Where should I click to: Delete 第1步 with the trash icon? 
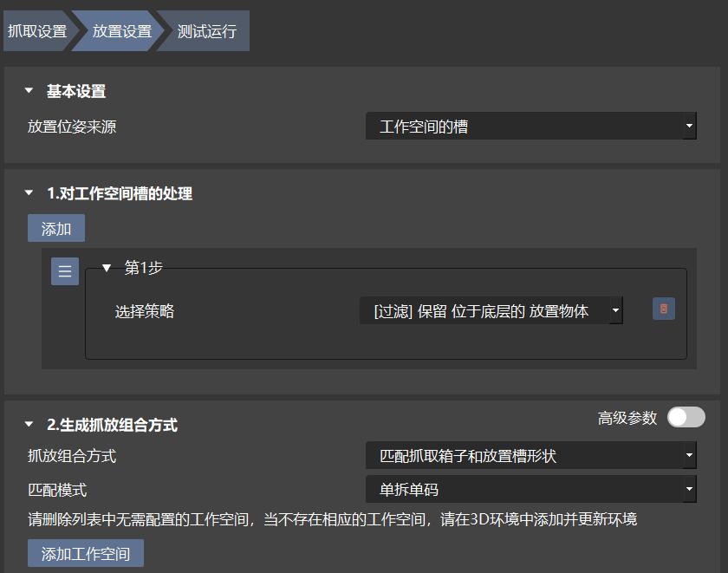pos(664,309)
